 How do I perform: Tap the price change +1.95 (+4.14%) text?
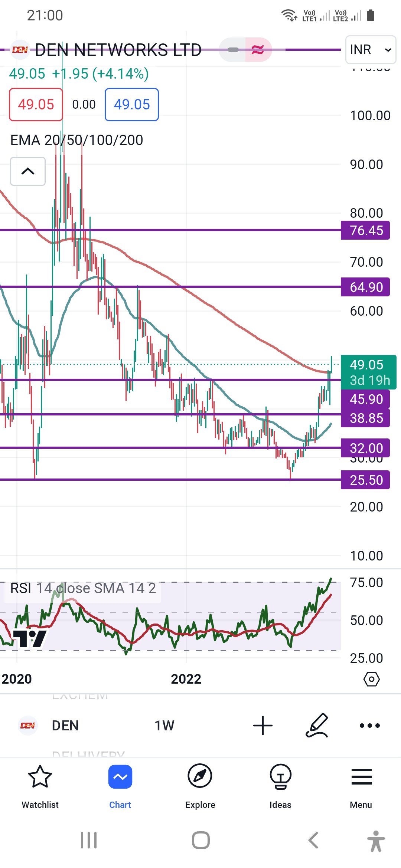point(100,74)
